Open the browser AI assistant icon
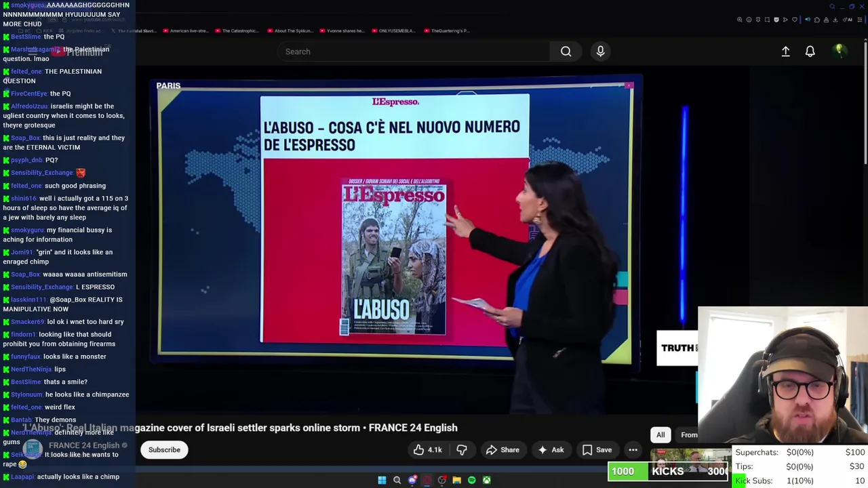Viewport: 868px width, 488px height. click(x=848, y=20)
